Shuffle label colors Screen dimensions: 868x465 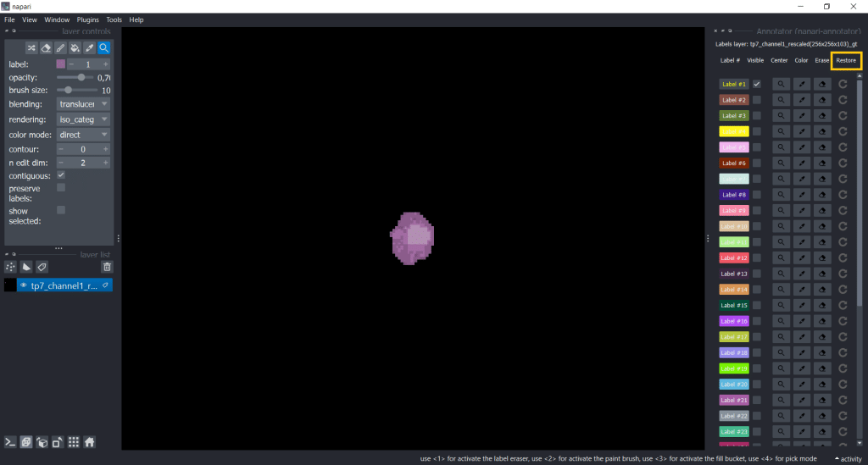tap(31, 48)
